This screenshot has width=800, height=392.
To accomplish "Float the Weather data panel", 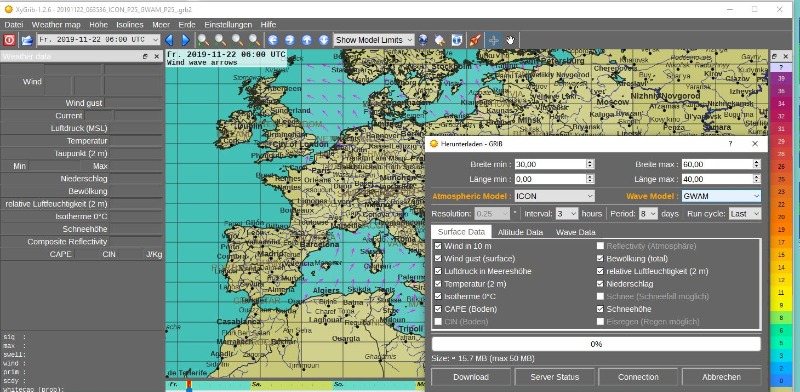I will coord(145,57).
